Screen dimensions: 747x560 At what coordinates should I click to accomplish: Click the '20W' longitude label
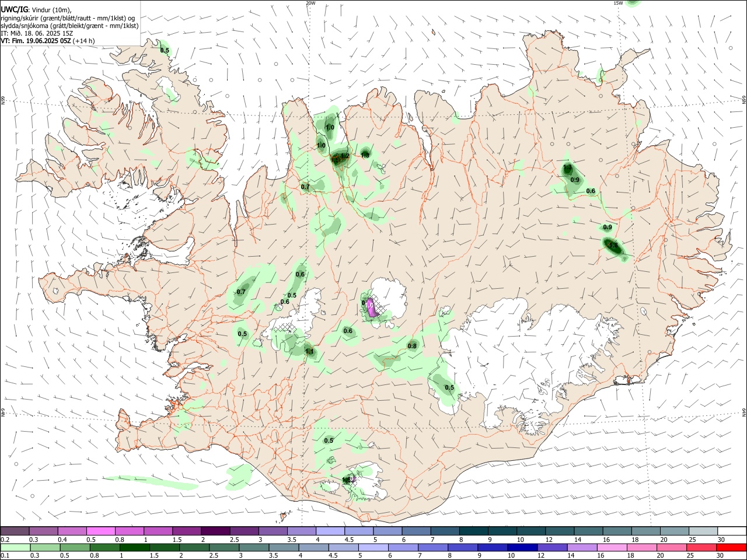(x=310, y=3)
